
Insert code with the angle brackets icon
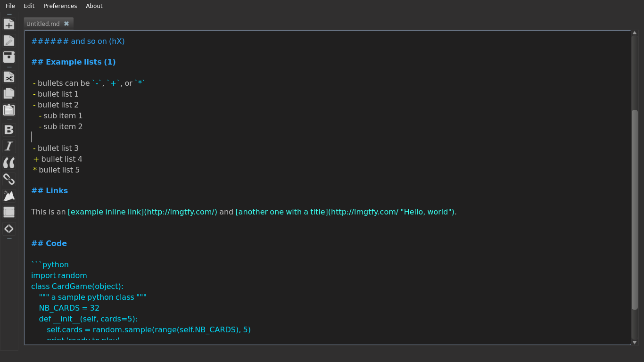(9, 229)
